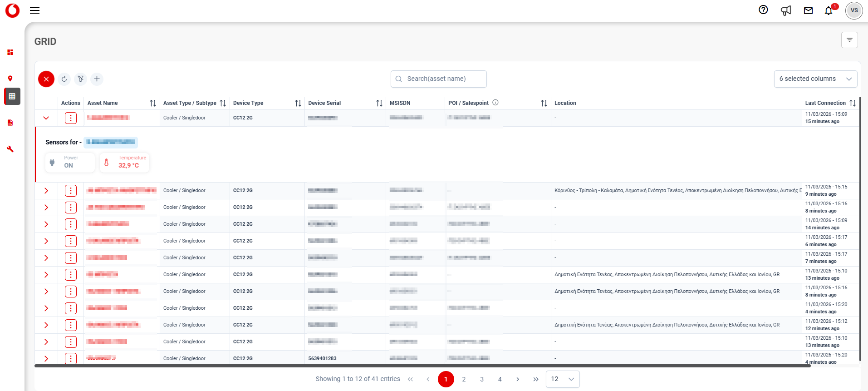The width and height of the screenshot is (868, 391).
Task: Open the mail messages icon
Action: pyautogui.click(x=808, y=10)
